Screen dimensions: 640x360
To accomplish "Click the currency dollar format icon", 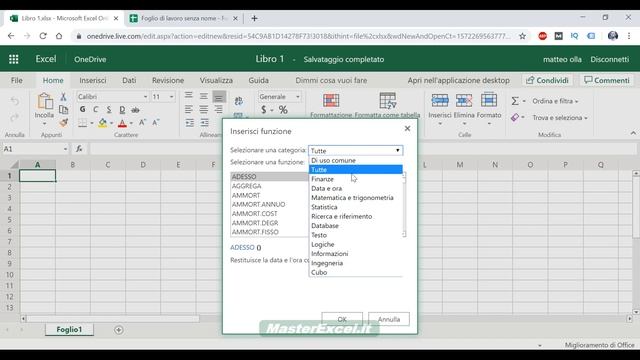I will 264,110.
